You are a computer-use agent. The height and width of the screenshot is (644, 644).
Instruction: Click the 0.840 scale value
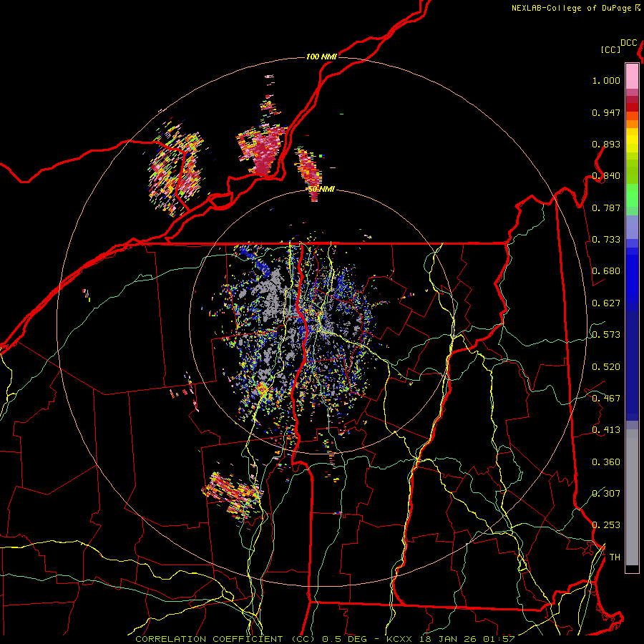(606, 176)
